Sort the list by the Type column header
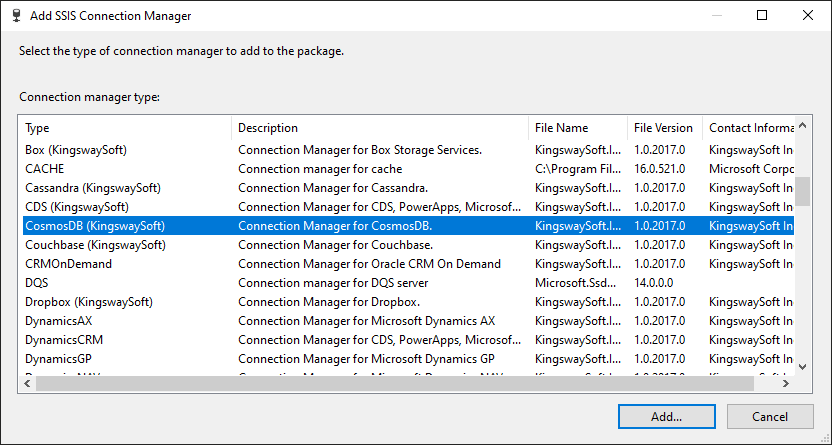The width and height of the screenshot is (832, 445). pyautogui.click(x=126, y=128)
